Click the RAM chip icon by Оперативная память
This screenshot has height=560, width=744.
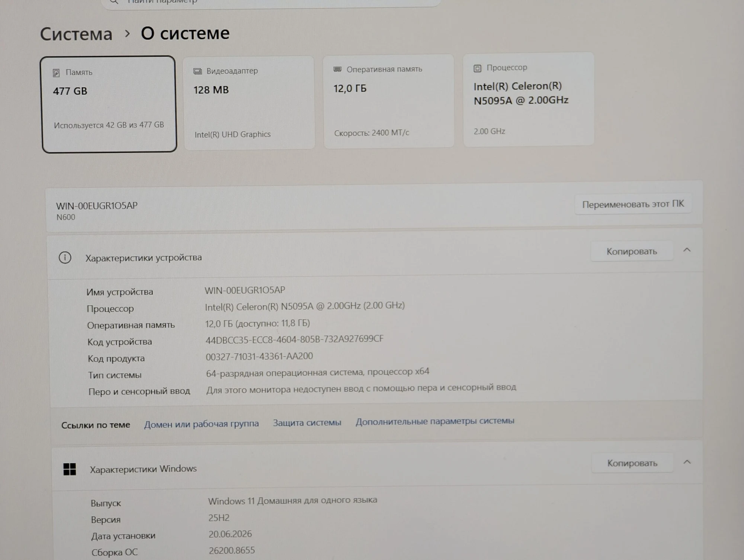[x=337, y=69]
